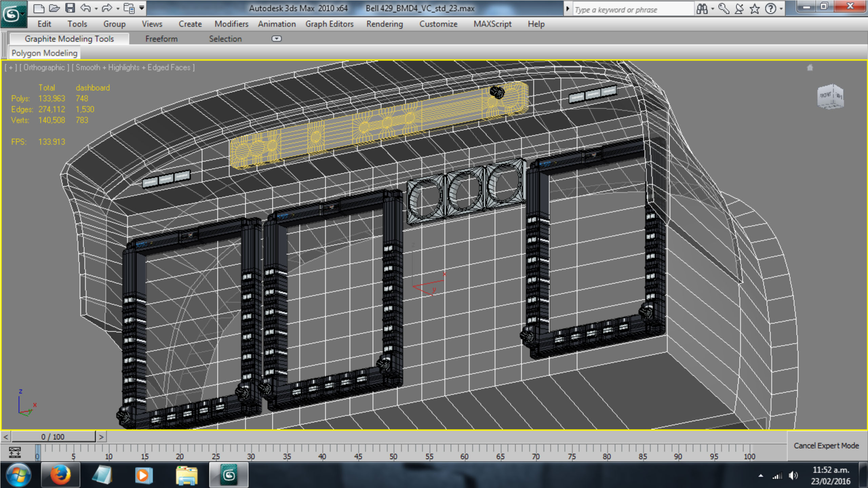Click the Communication Center satellite dish icon
This screenshot has height=488, width=868.
[x=739, y=9]
